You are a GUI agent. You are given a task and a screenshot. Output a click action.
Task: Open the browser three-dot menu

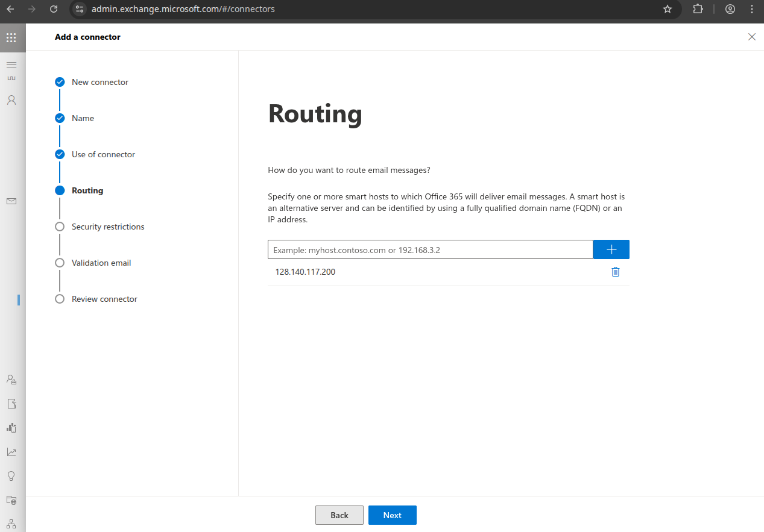752,9
